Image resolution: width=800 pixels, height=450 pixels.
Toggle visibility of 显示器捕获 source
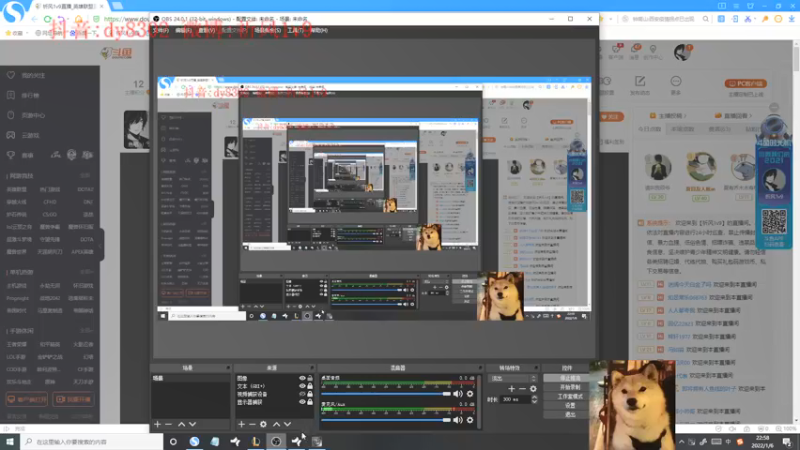click(x=302, y=402)
